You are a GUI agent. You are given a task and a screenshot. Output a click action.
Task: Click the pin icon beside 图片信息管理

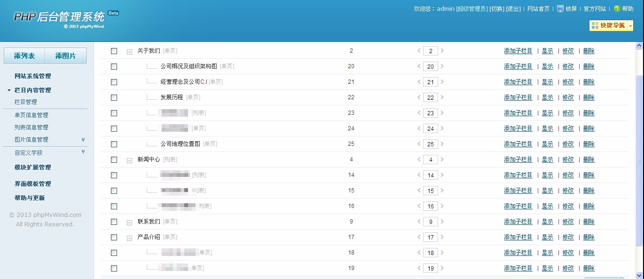pos(83,139)
